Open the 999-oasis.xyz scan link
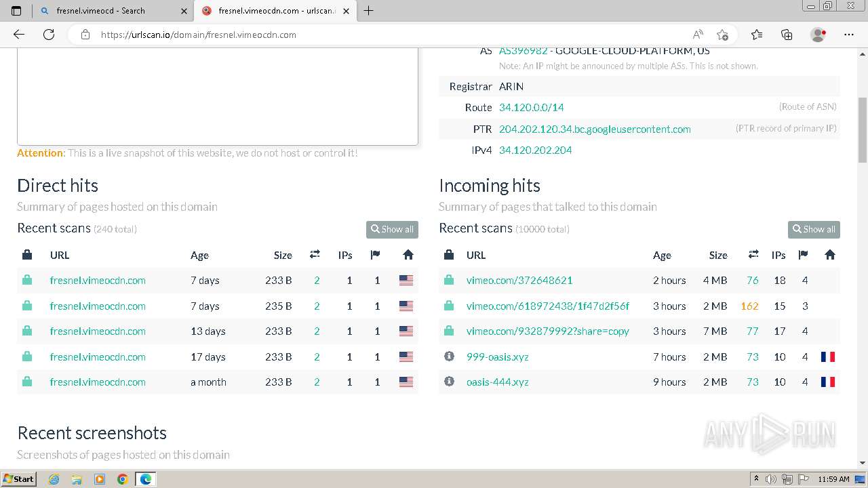This screenshot has width=868, height=488. tap(497, 357)
